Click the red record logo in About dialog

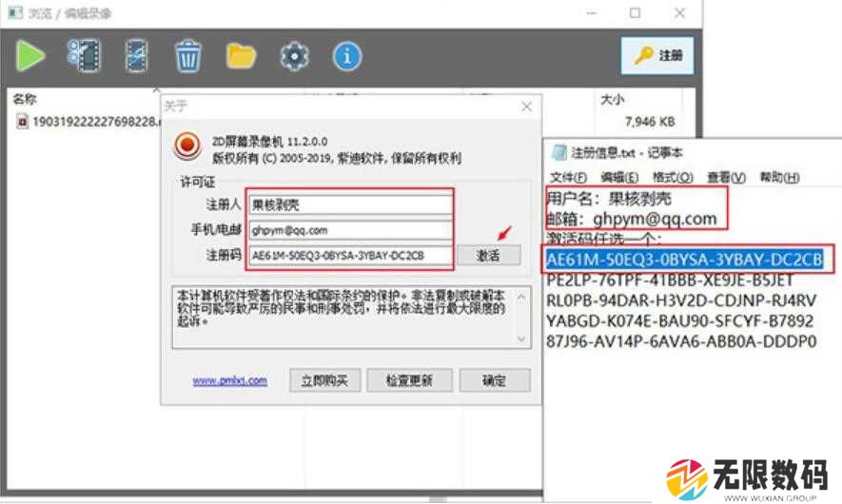pyautogui.click(x=187, y=145)
